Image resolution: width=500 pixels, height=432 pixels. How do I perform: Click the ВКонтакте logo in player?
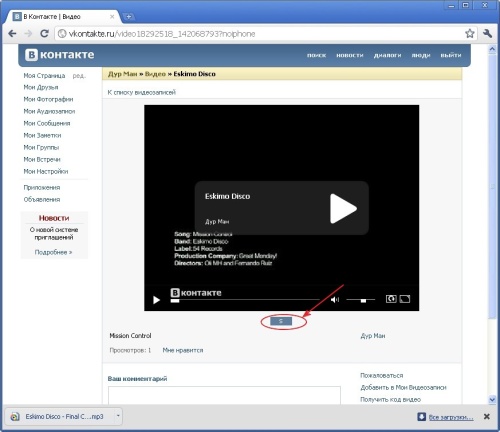[196, 293]
